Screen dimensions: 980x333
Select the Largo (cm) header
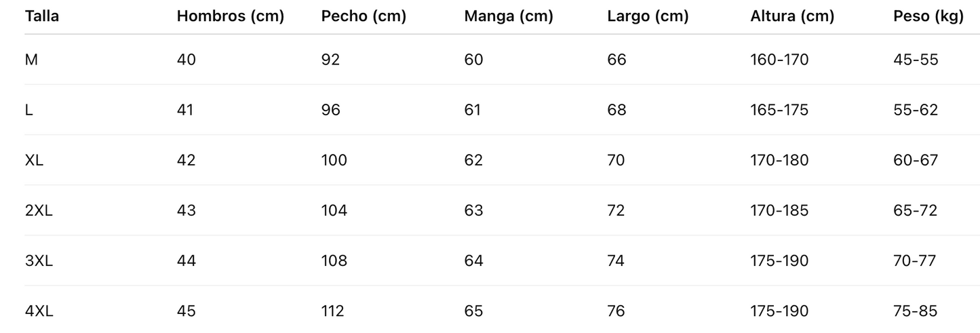pos(648,17)
